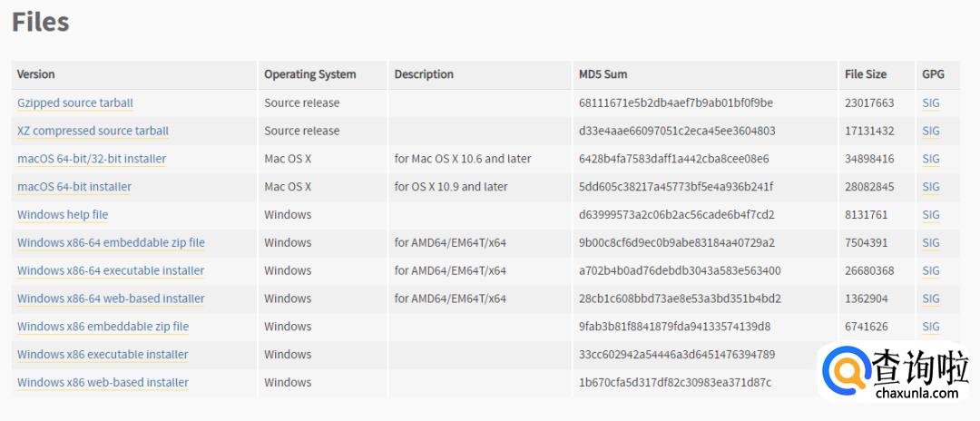This screenshot has height=421, width=980.
Task: Open Windows x86 web-based installer link
Action: (x=103, y=383)
